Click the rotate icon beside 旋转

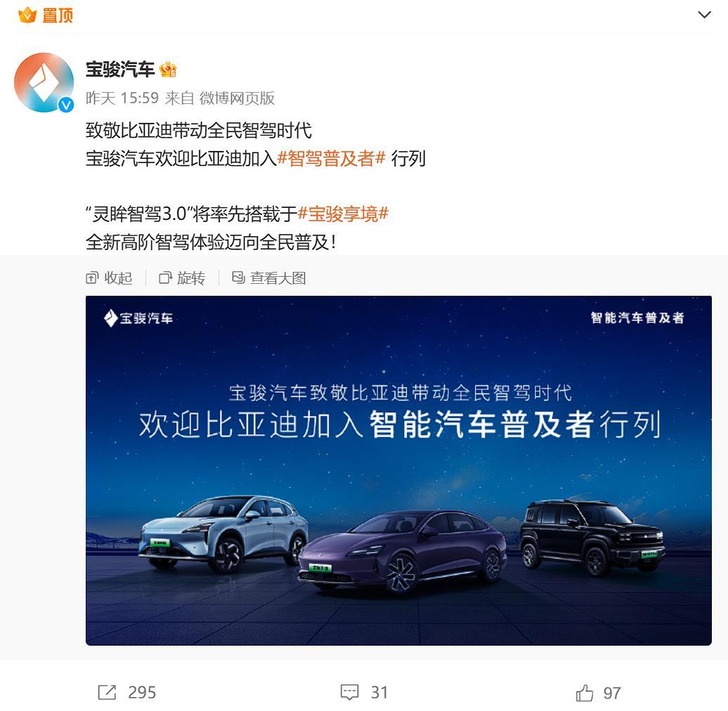click(x=165, y=278)
